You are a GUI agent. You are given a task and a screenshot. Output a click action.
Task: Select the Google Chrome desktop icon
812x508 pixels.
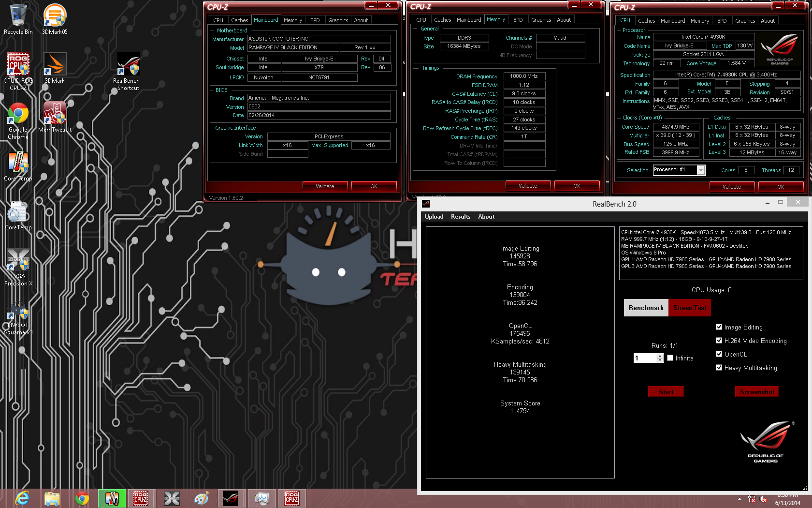pyautogui.click(x=18, y=121)
